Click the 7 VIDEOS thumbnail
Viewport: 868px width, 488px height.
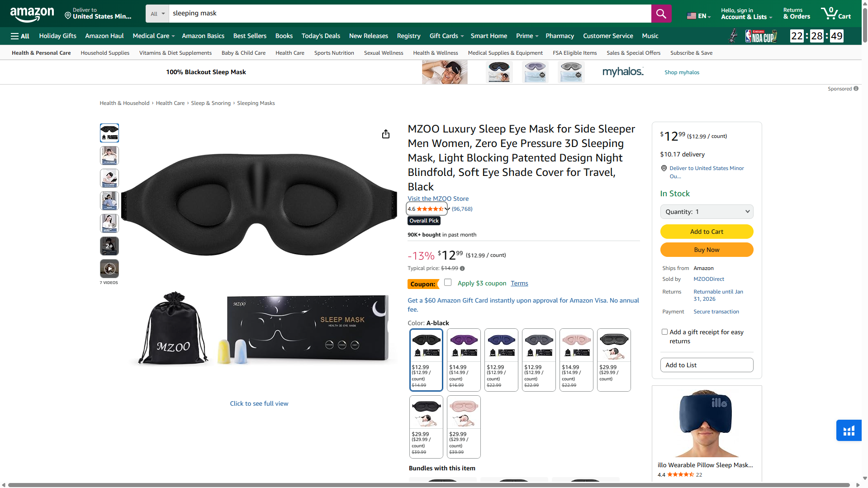(x=109, y=268)
